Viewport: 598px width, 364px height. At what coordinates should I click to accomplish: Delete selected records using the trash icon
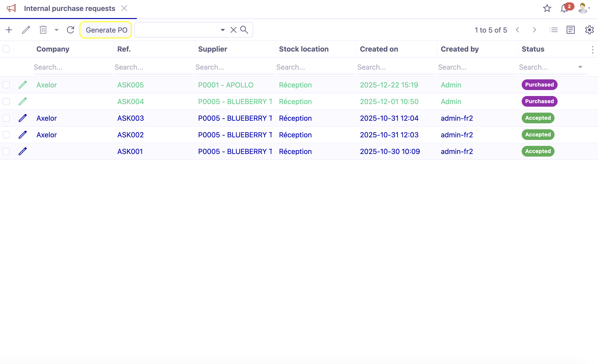[43, 30]
